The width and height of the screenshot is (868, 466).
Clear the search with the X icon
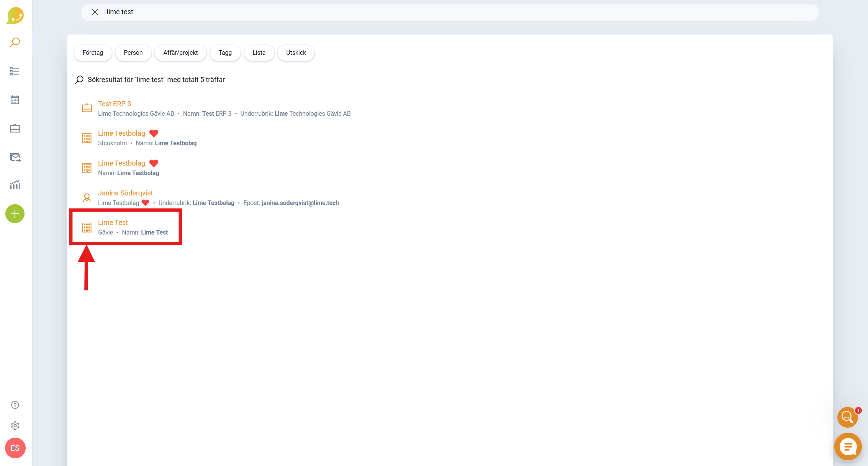(95, 12)
